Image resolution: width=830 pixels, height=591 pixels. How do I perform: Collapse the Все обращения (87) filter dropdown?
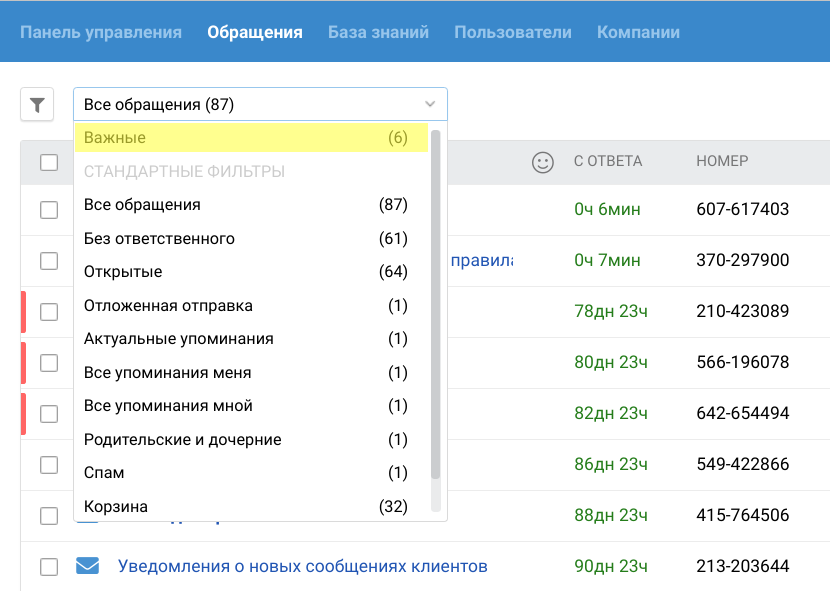pos(260,104)
